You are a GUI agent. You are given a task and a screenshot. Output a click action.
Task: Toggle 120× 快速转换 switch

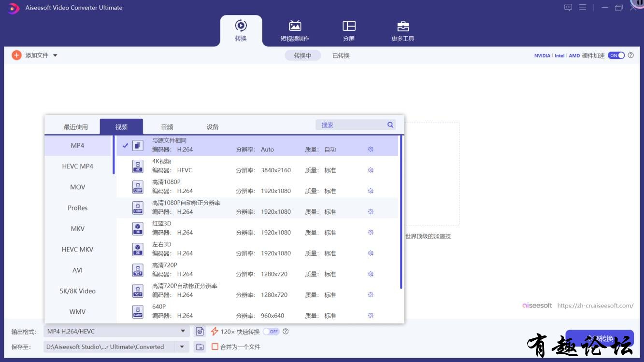coord(271,332)
